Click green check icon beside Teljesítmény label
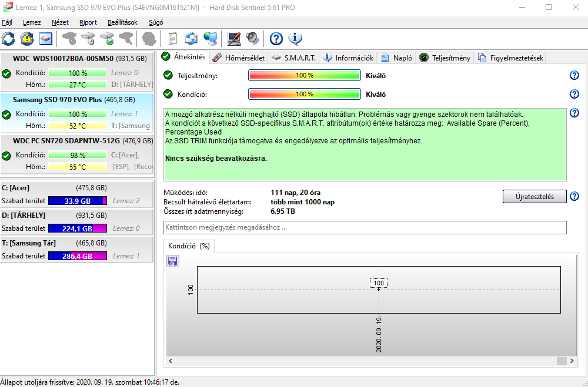 click(168, 75)
